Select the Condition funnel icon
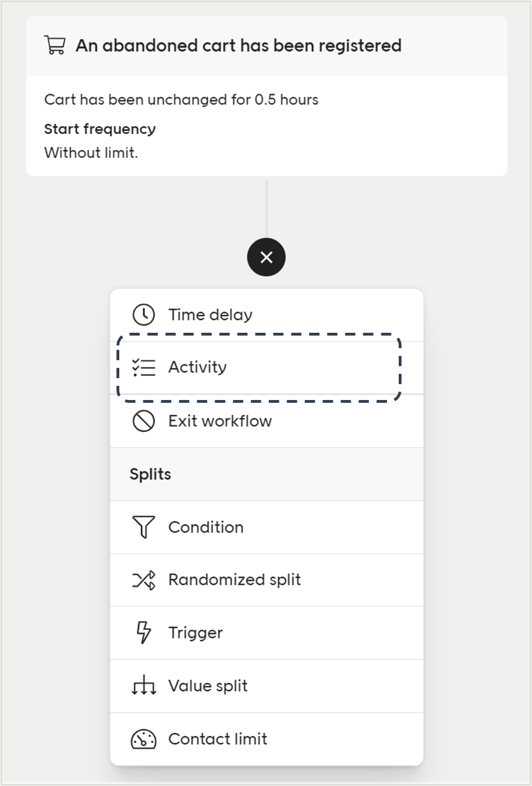Image resolution: width=532 pixels, height=786 pixels. click(x=144, y=527)
